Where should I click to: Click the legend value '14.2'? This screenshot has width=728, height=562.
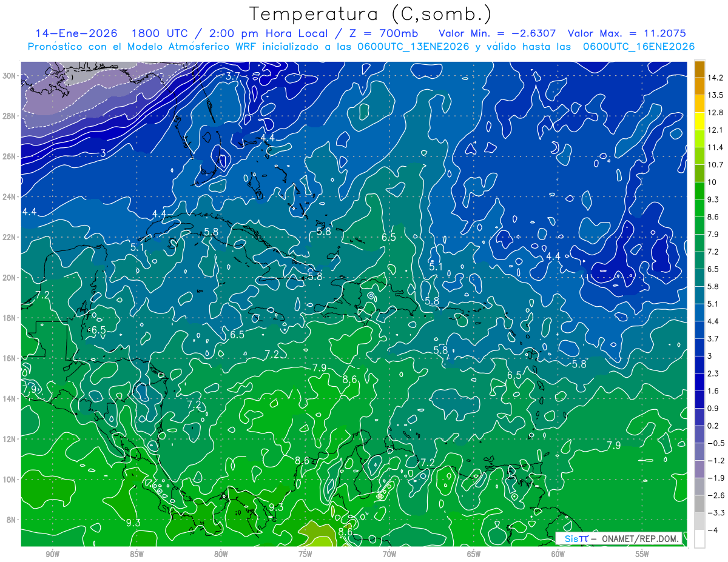coord(715,78)
